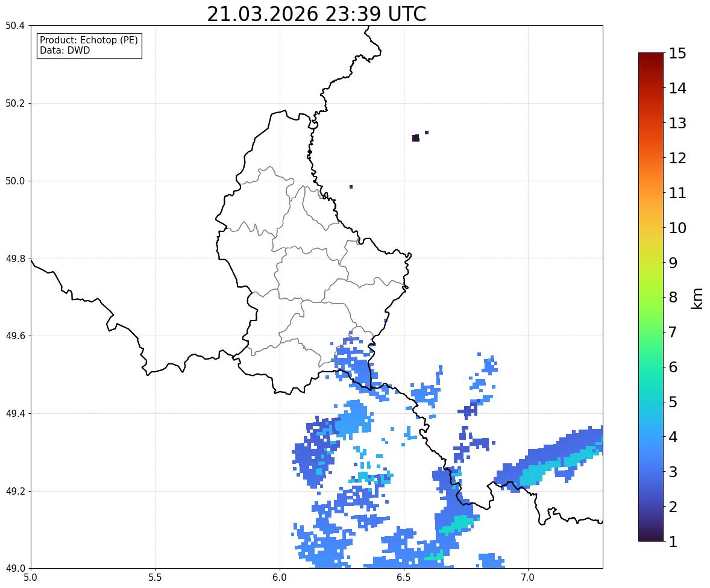710x588 pixels.
Task: Click the longitude axis label 7.0
Action: click(x=528, y=578)
